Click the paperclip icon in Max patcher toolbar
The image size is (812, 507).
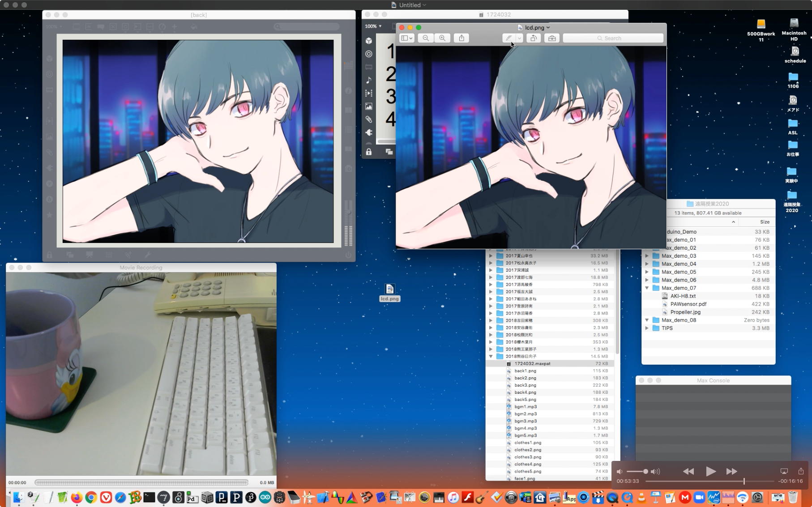[x=369, y=119]
